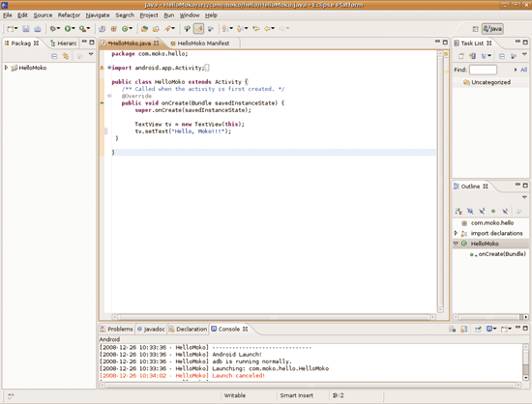Click the 'Writable' status bar entry
Image resolution: width=532 pixels, height=404 pixels.
tap(235, 395)
